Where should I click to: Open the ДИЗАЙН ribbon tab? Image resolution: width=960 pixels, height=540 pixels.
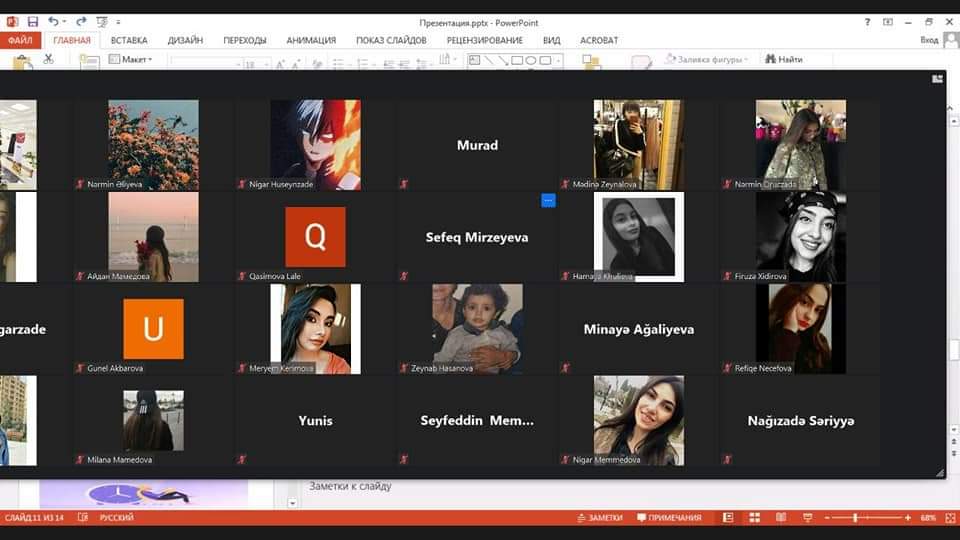pos(186,40)
